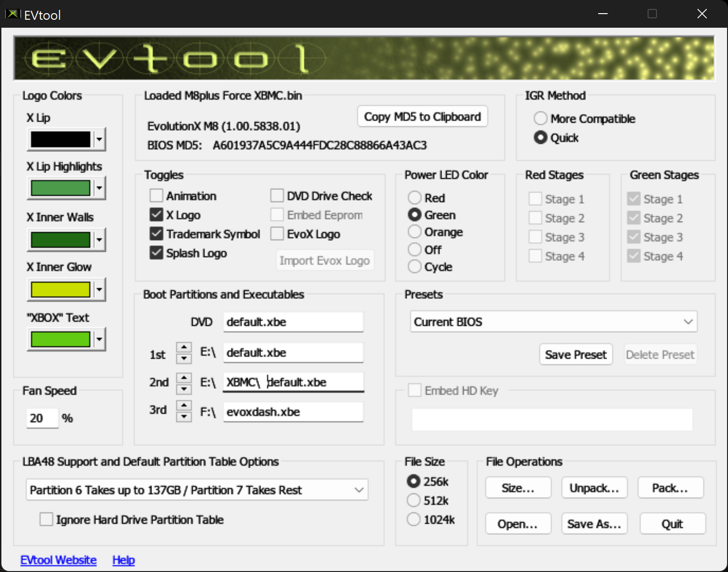
Task: Click the Size... button
Action: [x=518, y=488]
